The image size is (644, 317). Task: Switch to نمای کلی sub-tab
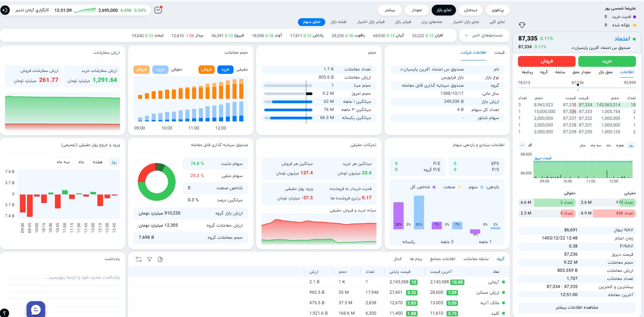[497, 22]
